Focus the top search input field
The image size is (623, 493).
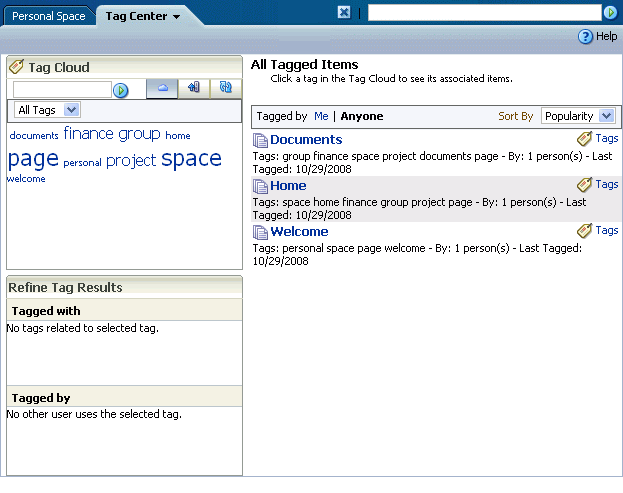484,13
